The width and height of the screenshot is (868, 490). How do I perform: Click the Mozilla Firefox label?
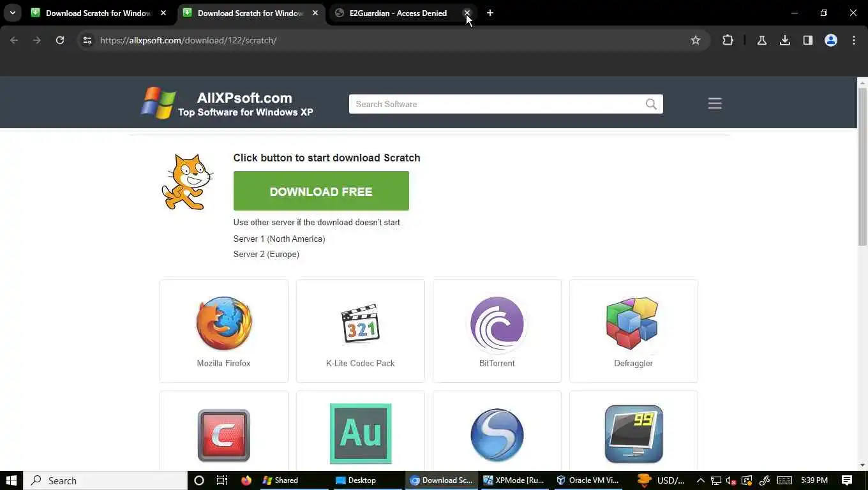pos(223,363)
